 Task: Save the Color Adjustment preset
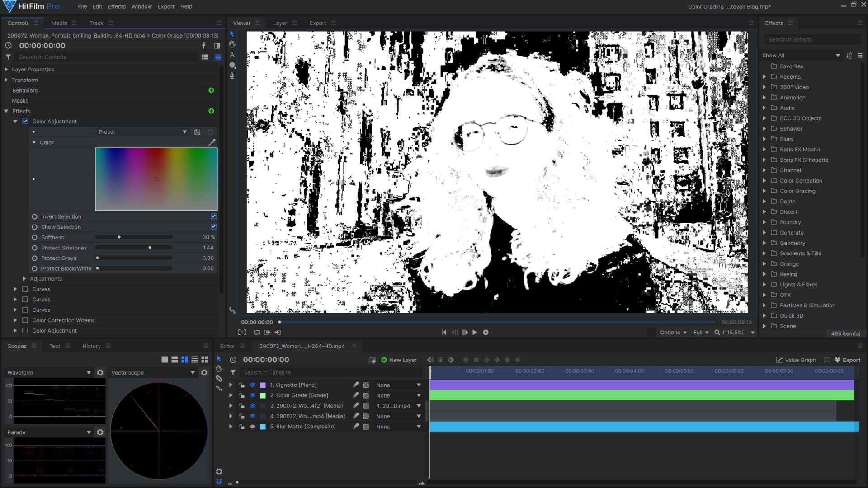point(197,132)
